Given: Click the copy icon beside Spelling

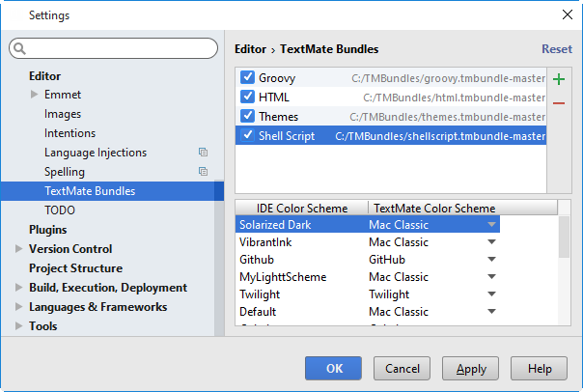Looking at the screenshot, I should coord(203,172).
